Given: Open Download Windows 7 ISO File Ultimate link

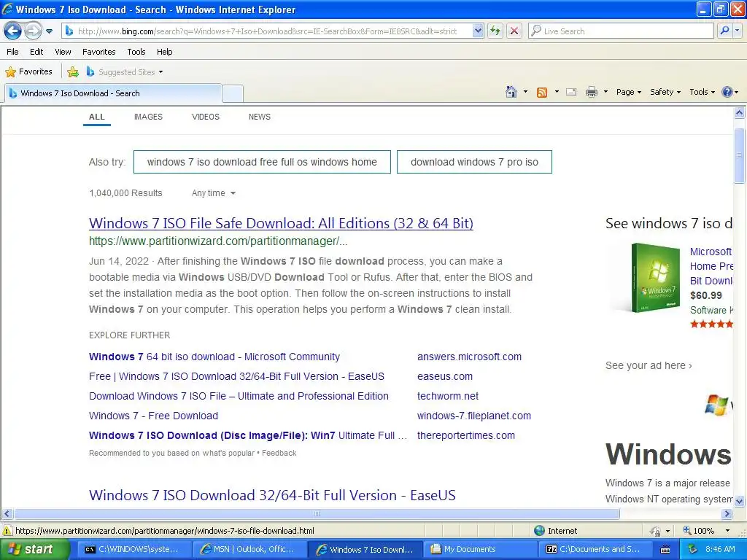Looking at the screenshot, I should pyautogui.click(x=239, y=396).
